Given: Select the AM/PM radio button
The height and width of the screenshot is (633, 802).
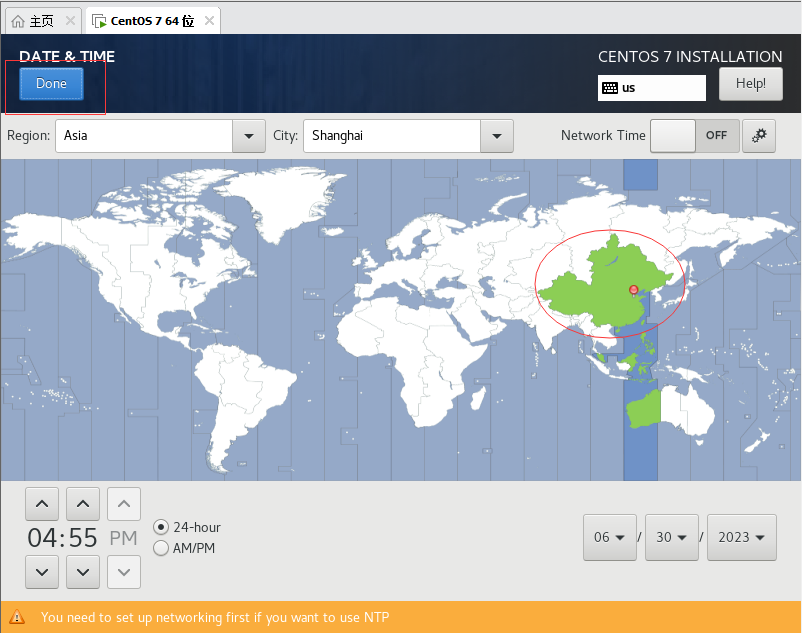Looking at the screenshot, I should 161,548.
